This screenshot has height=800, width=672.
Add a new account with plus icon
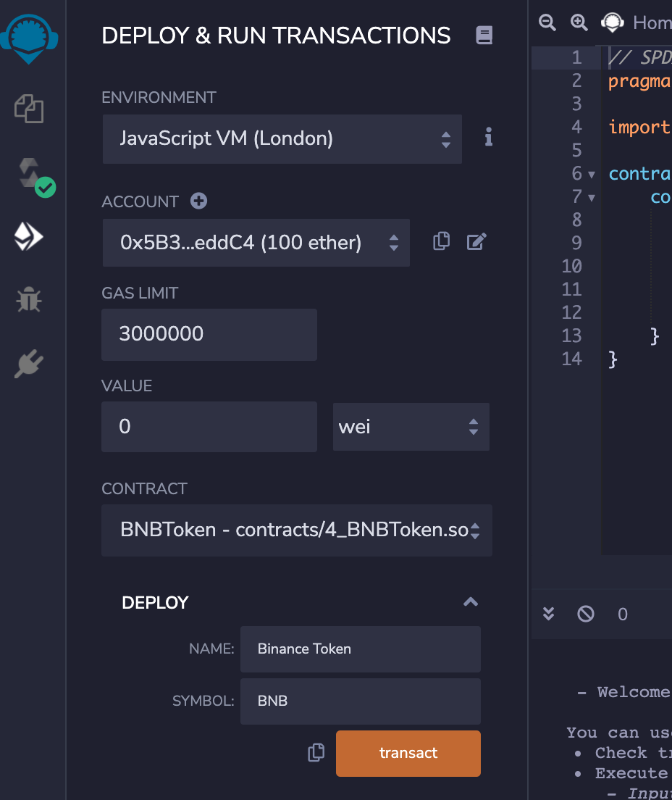(199, 201)
